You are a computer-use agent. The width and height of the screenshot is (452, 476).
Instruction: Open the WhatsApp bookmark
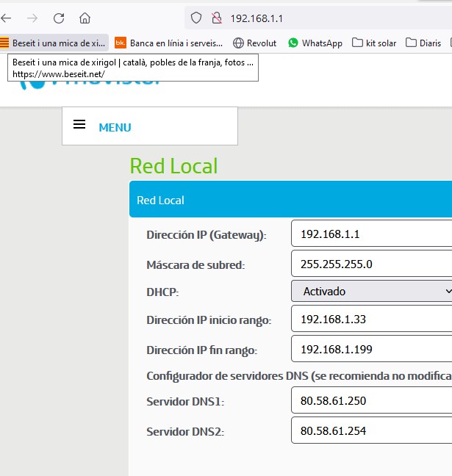pos(315,43)
